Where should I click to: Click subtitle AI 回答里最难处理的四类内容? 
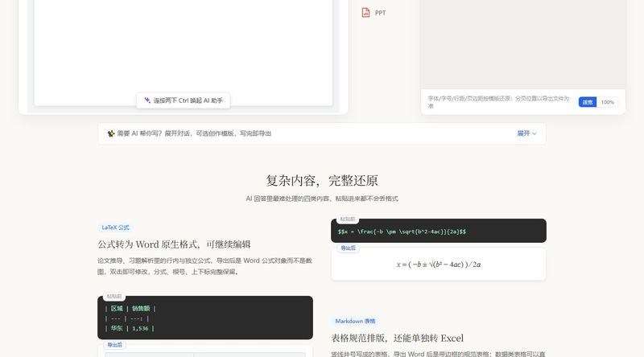(x=322, y=199)
